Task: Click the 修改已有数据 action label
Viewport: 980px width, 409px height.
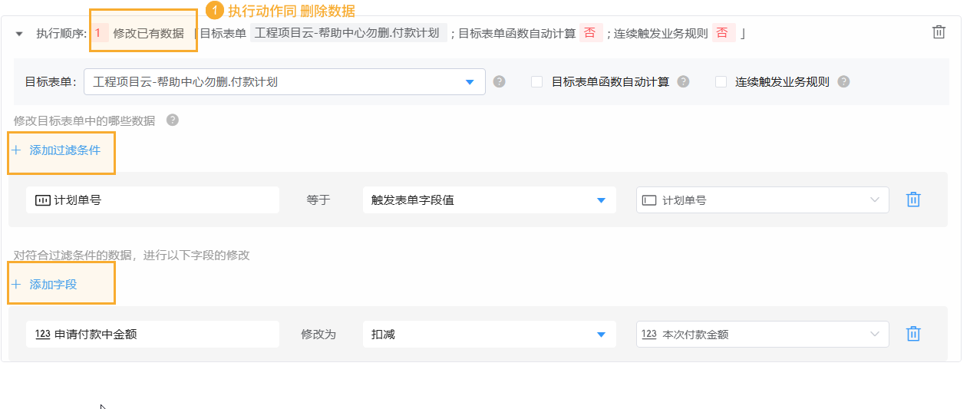Action: 148,33
